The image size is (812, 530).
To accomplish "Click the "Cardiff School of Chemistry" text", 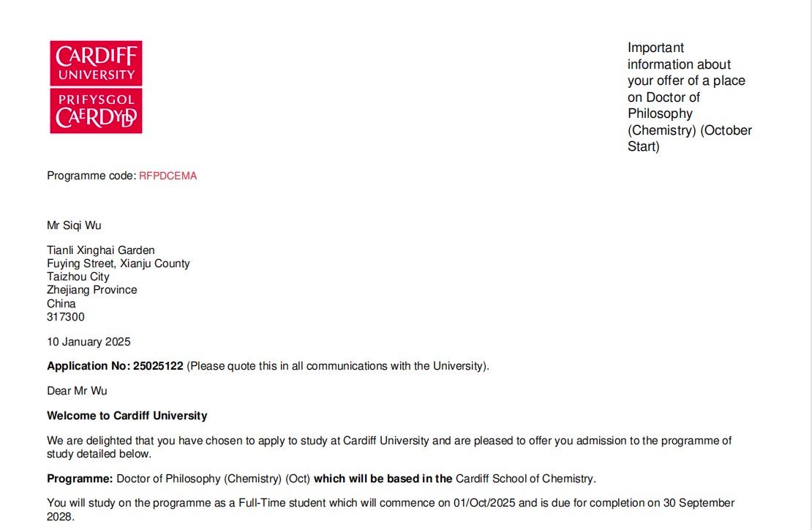I will pyautogui.click(x=525, y=479).
